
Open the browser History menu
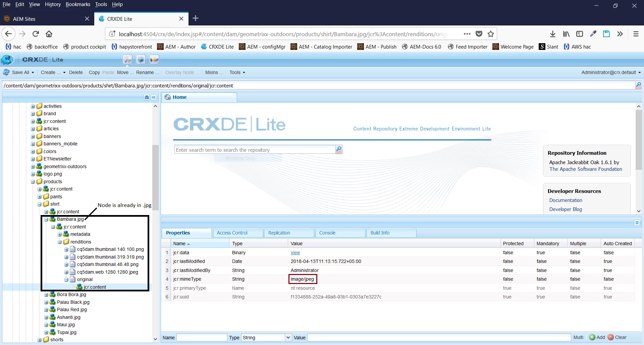(53, 4)
